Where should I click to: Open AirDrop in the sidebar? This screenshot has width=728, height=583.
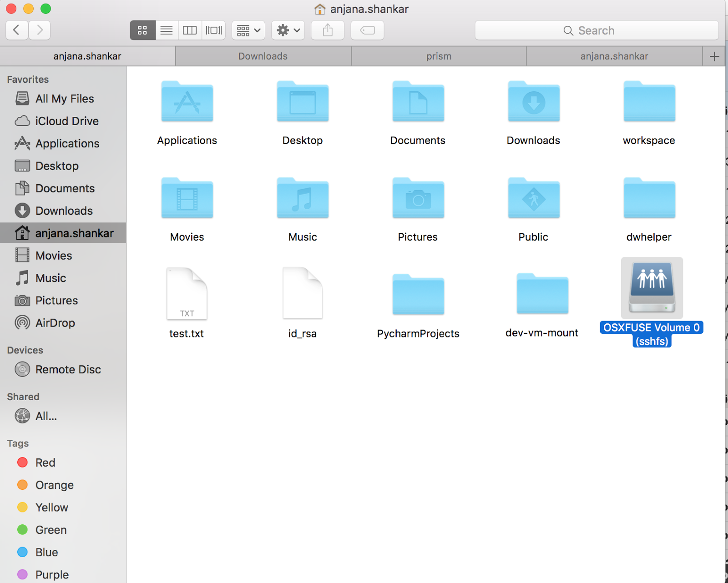click(x=55, y=323)
